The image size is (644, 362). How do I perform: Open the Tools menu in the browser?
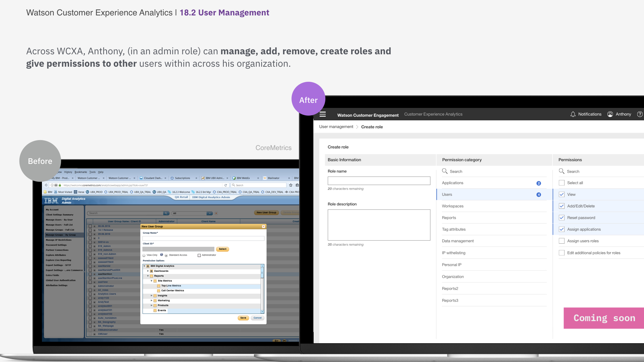pos(92,172)
